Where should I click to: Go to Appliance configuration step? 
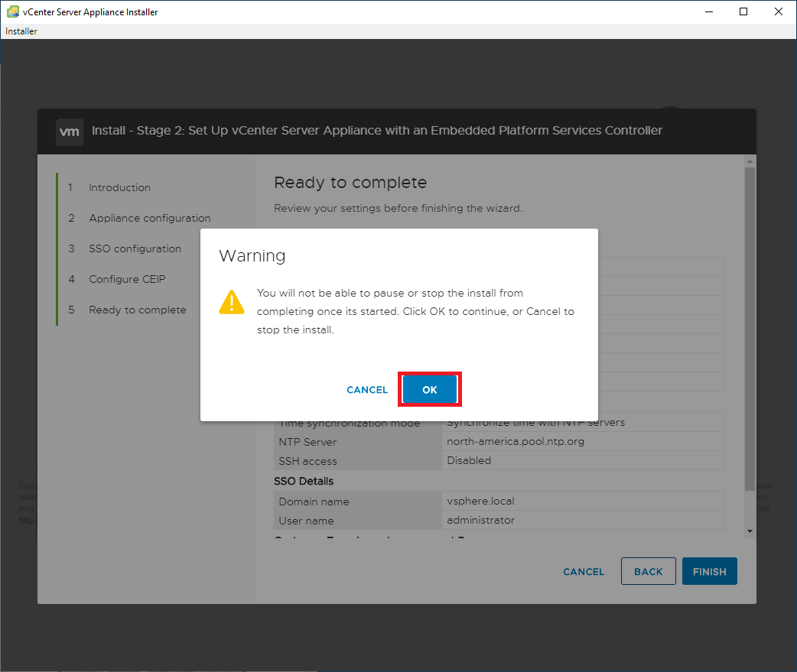coord(149,218)
